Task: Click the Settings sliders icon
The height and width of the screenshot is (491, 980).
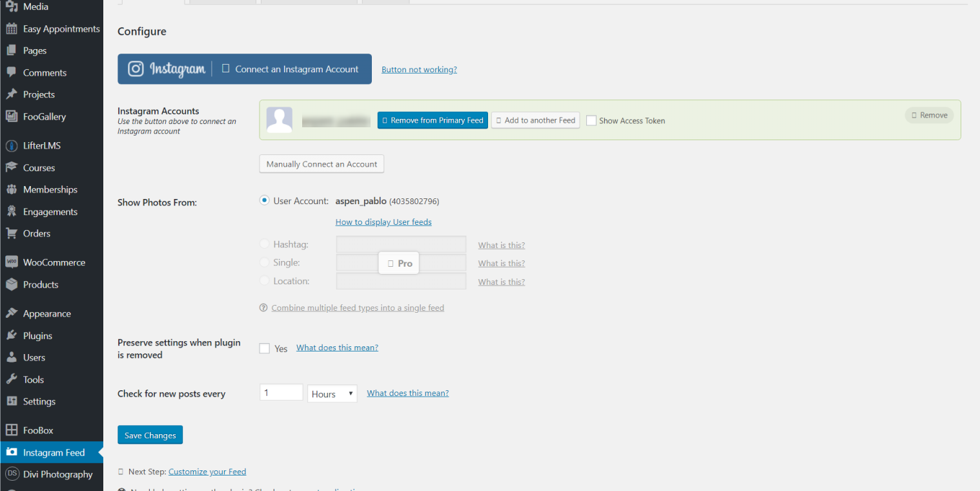Action: 12,401
